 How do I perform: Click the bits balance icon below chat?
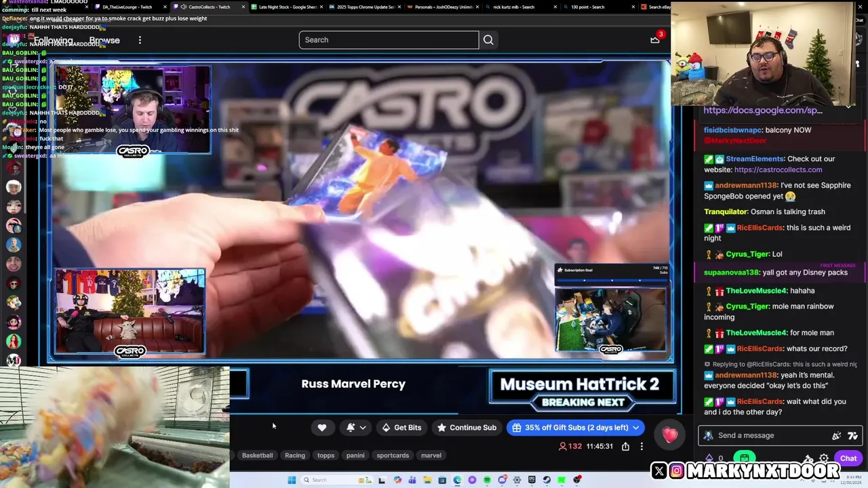coord(709,459)
